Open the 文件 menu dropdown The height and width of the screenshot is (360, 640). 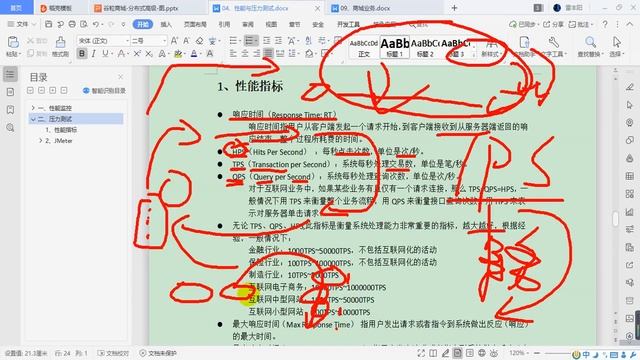pos(22,24)
